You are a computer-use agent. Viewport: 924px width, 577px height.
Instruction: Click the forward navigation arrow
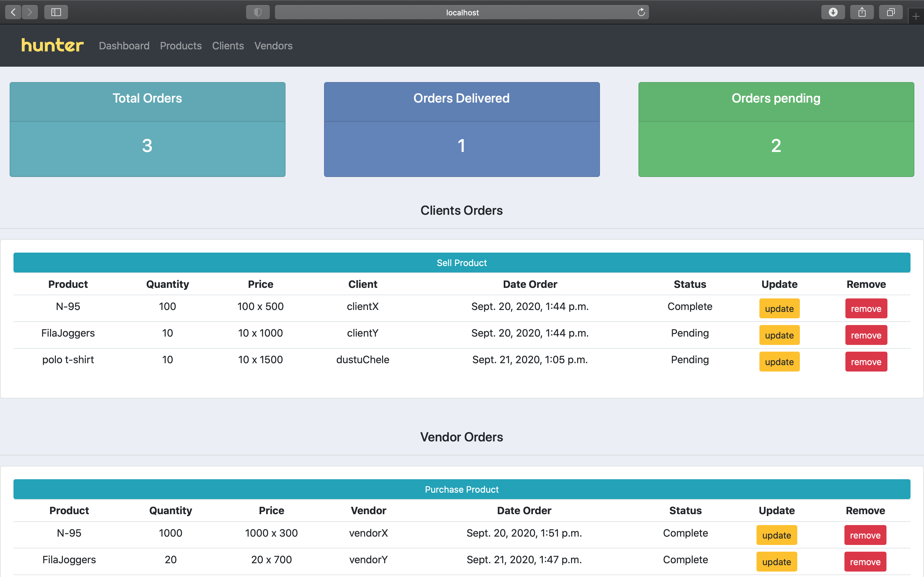click(x=30, y=12)
